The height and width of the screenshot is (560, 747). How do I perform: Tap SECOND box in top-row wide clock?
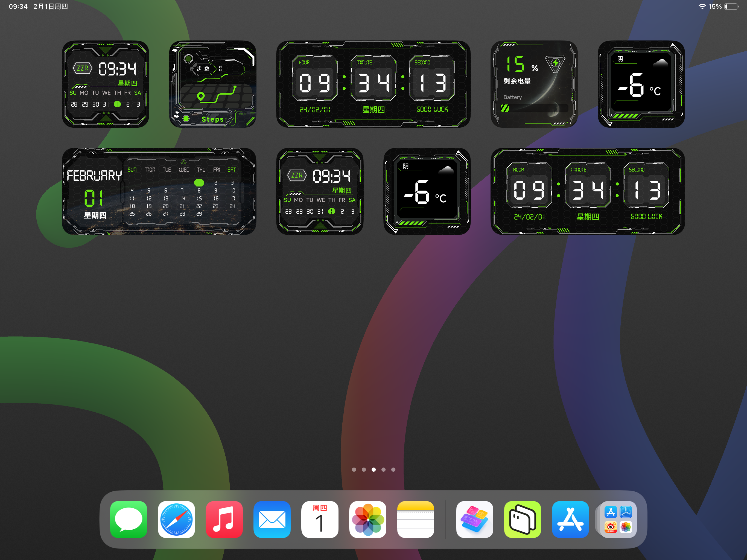(432, 78)
